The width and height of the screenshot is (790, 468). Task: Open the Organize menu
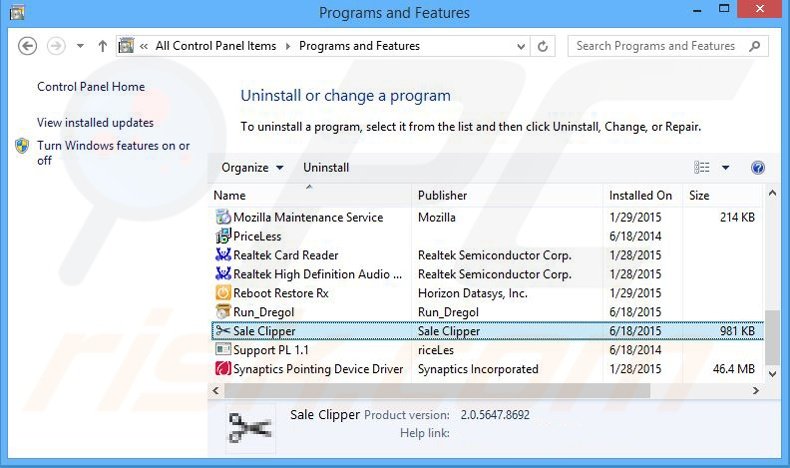(252, 167)
